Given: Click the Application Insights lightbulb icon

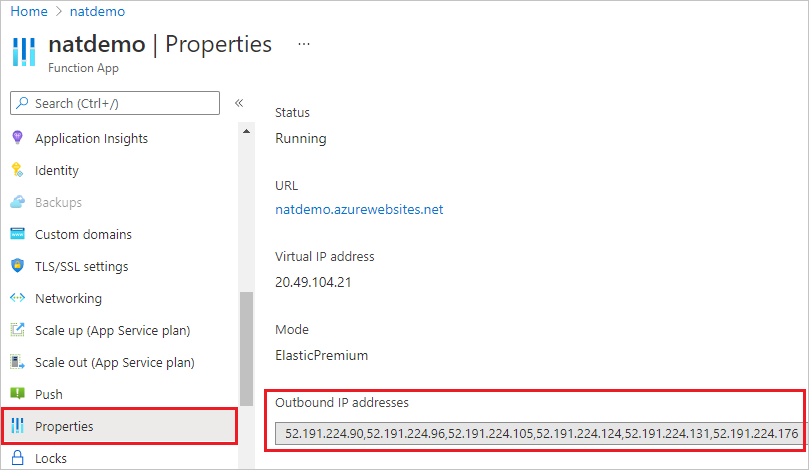Looking at the screenshot, I should tap(18, 138).
